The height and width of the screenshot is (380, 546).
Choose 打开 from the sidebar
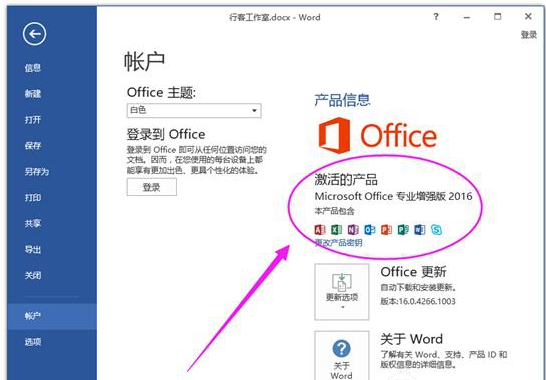33,119
